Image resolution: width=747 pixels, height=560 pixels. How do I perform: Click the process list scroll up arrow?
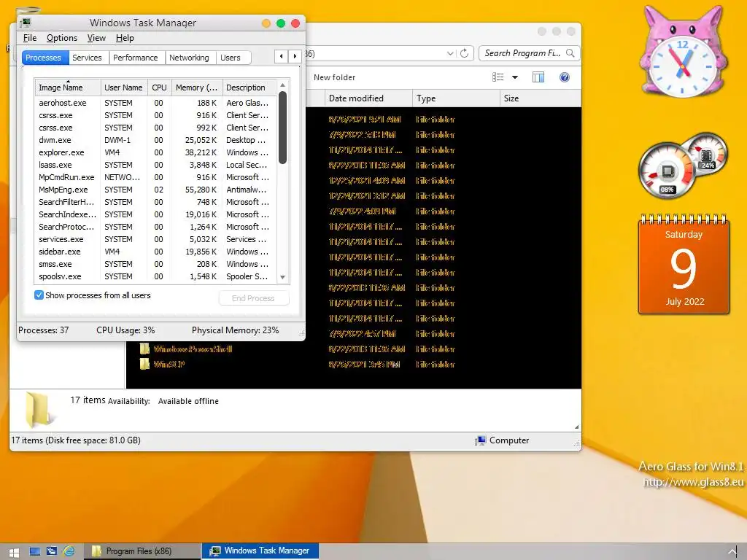pyautogui.click(x=282, y=85)
